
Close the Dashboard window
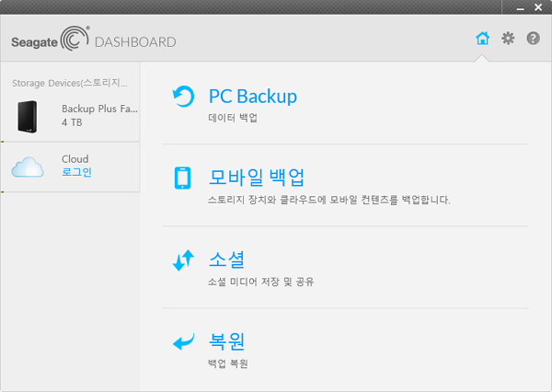[x=538, y=7]
